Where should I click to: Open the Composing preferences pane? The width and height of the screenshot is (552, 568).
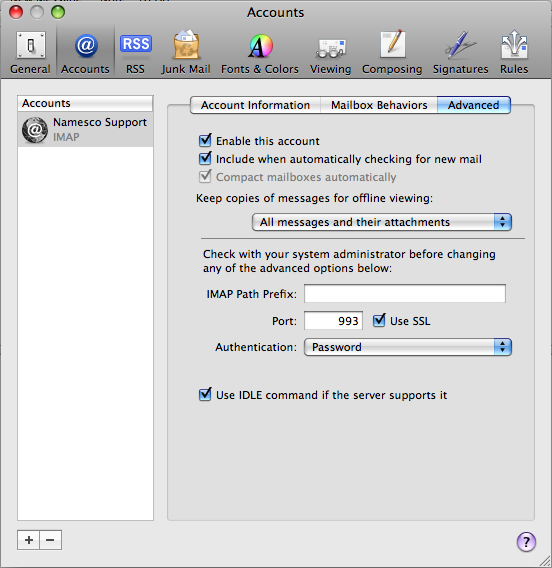point(392,52)
